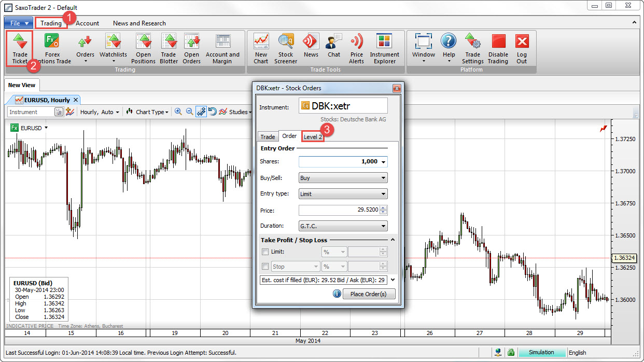The image size is (644, 362).
Task: Enable the Limit take-profit checkbox
Action: point(265,252)
